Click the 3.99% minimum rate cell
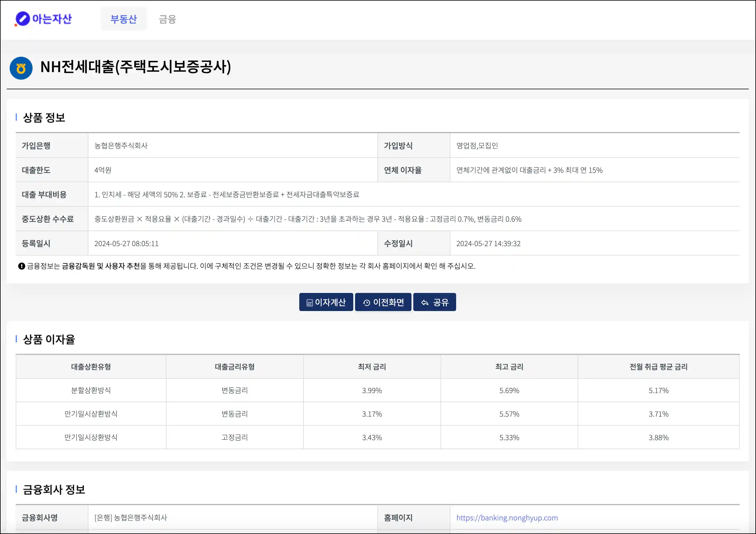This screenshot has width=756, height=534. [372, 390]
